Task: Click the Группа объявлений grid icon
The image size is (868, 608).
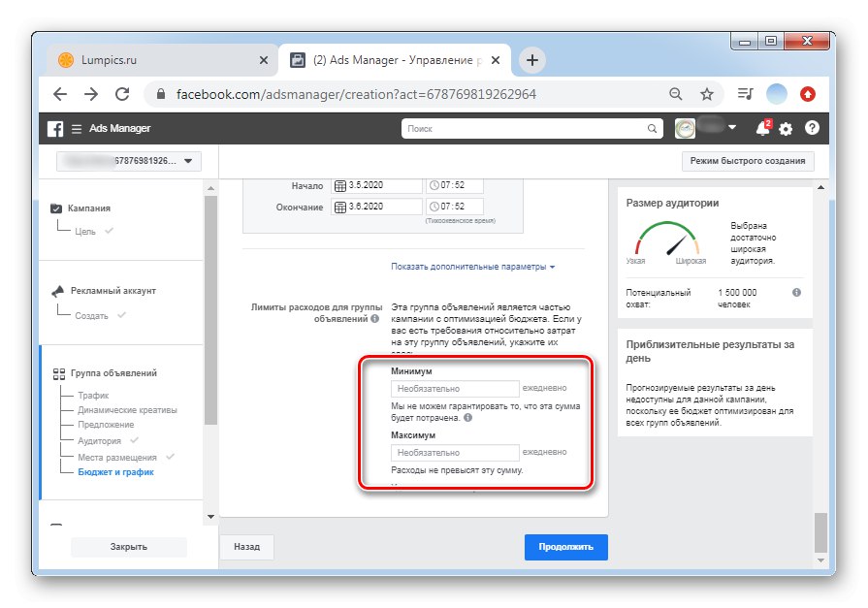Action: [x=59, y=373]
